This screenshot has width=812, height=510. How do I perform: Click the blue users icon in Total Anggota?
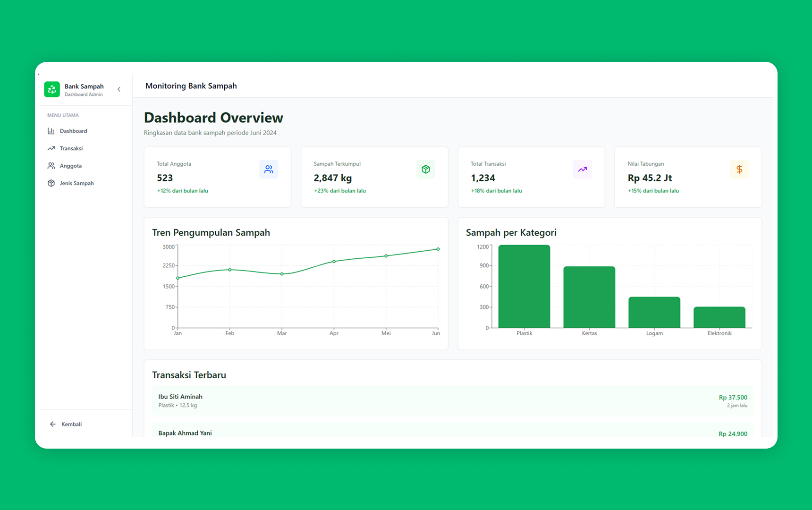click(x=269, y=170)
